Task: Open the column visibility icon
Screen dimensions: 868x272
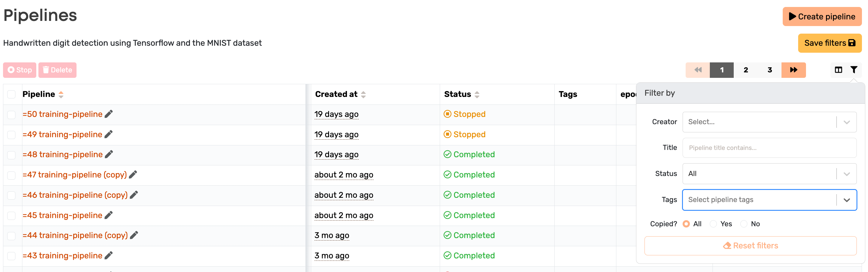Action: tap(838, 70)
